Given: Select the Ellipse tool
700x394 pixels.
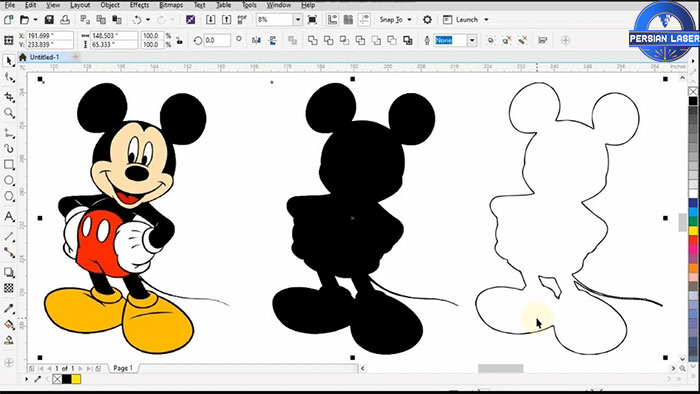Looking at the screenshot, I should 9,180.
